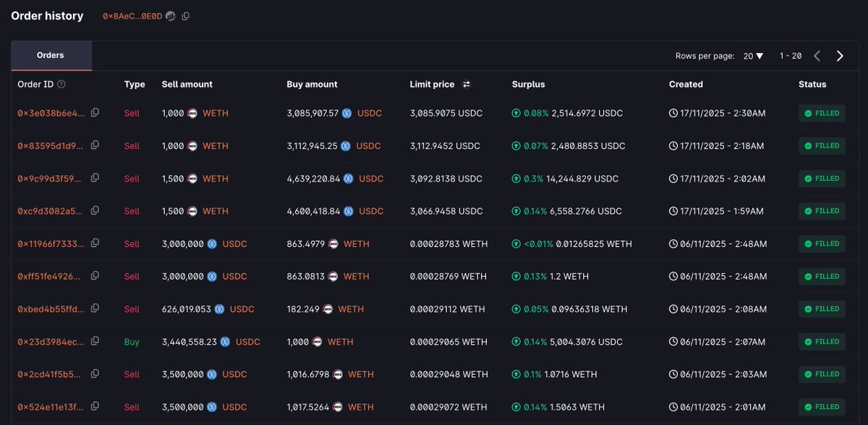The height and width of the screenshot is (425, 868).
Task: Copy order ID 0x23d3984ec
Action: [95, 341]
